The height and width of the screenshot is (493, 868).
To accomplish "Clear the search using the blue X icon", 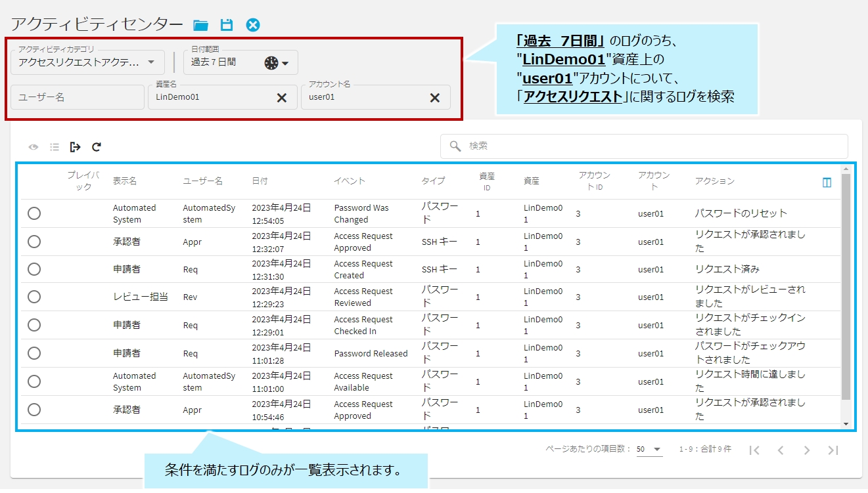I will (253, 25).
